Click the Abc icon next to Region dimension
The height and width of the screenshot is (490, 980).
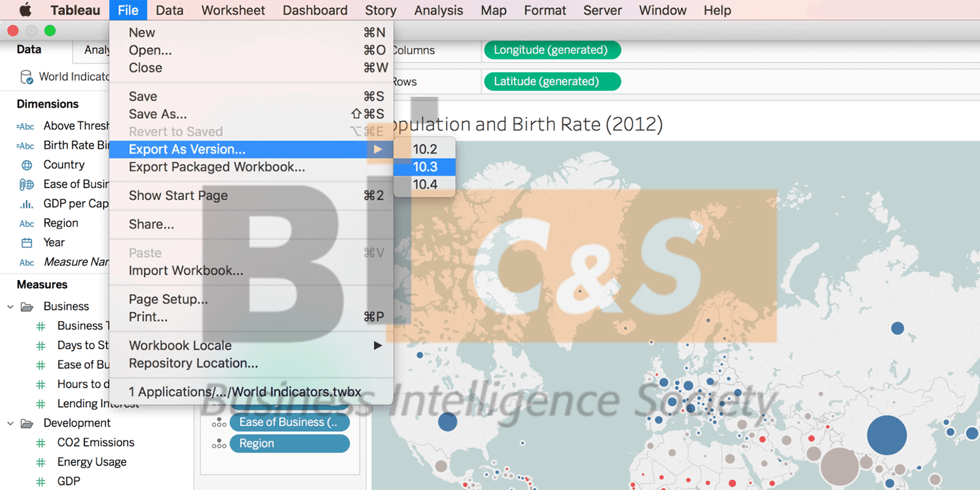27,224
